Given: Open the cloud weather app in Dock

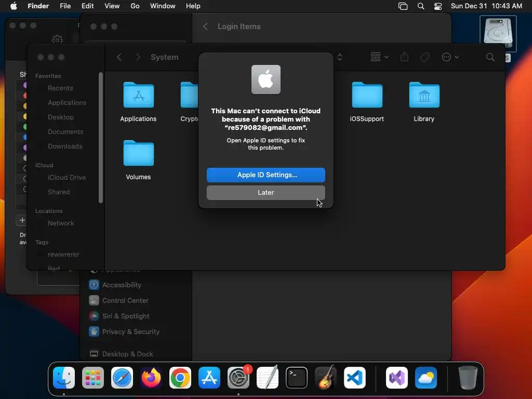Looking at the screenshot, I should click(x=426, y=378).
